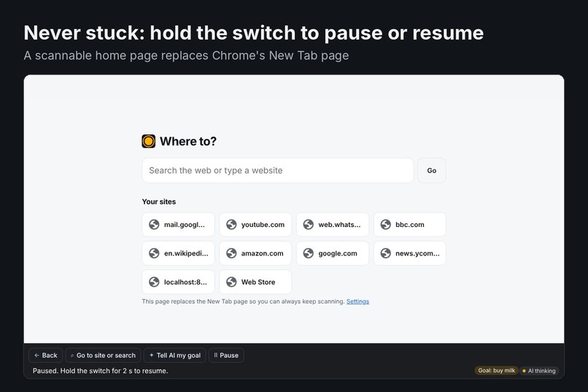Image resolution: width=588 pixels, height=392 pixels.
Task: Click Back in the bottom scan bar
Action: click(x=46, y=356)
